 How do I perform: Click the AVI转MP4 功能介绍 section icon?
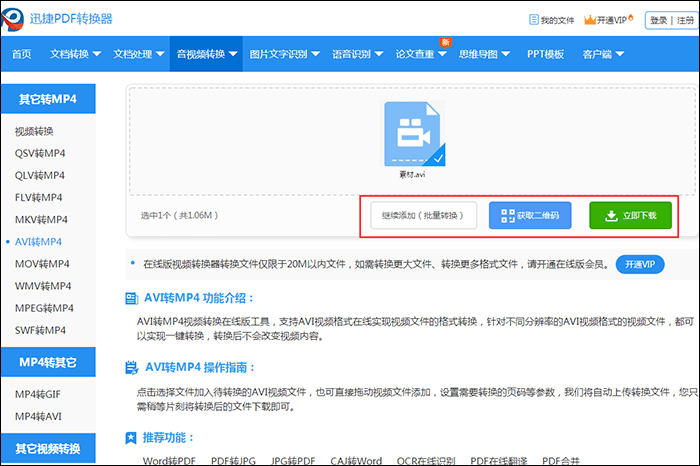pyautogui.click(x=131, y=298)
